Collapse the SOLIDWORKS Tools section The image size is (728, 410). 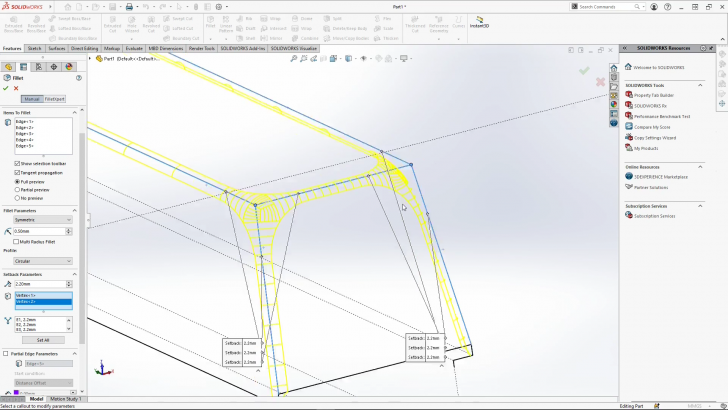click(x=700, y=85)
